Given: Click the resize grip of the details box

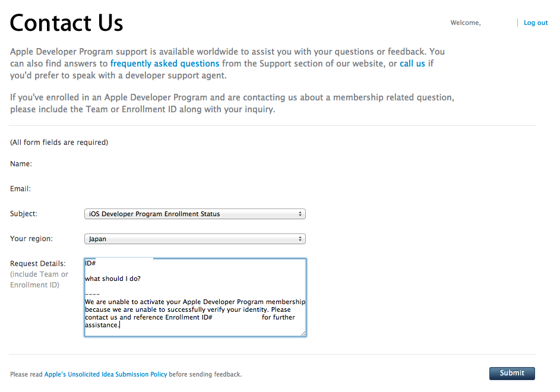Looking at the screenshot, I should coord(303,333).
